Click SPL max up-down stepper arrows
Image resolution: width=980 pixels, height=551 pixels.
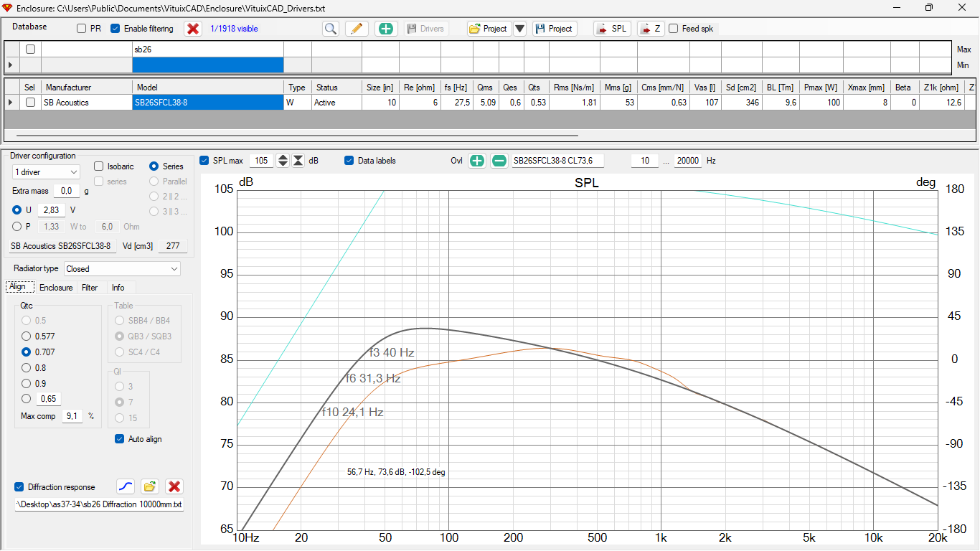click(283, 161)
